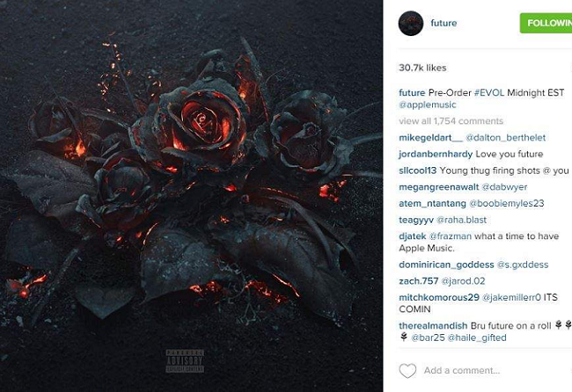Open the @applemusic mention in caption
Viewport: 572px width, 392px height.
pyautogui.click(x=428, y=105)
